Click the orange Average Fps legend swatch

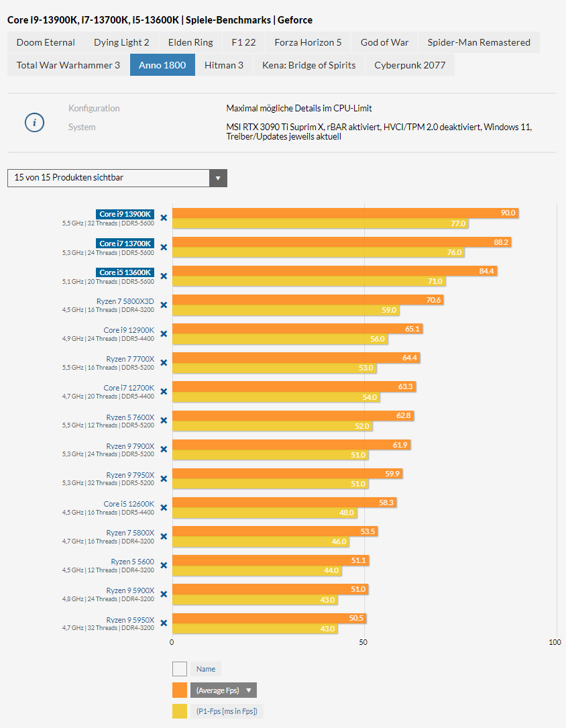[x=180, y=690]
